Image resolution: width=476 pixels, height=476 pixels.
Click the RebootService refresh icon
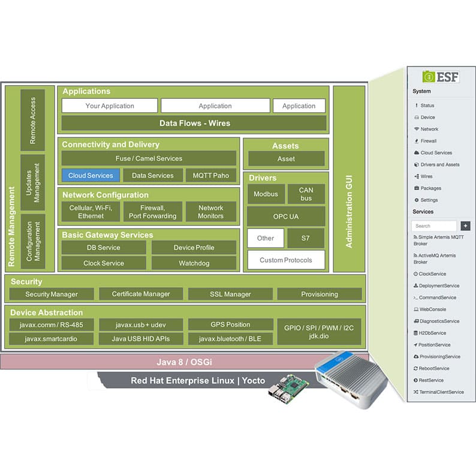415,368
